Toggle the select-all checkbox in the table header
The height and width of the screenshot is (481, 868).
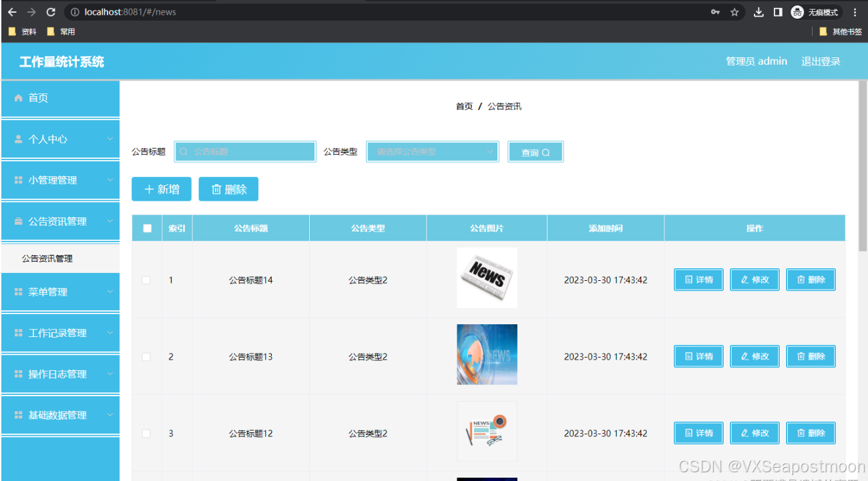tap(146, 227)
